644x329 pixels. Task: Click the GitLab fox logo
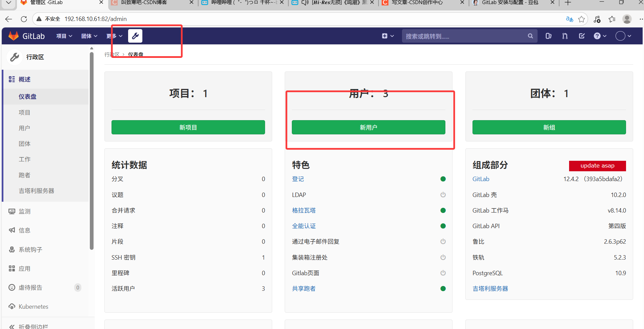point(14,36)
